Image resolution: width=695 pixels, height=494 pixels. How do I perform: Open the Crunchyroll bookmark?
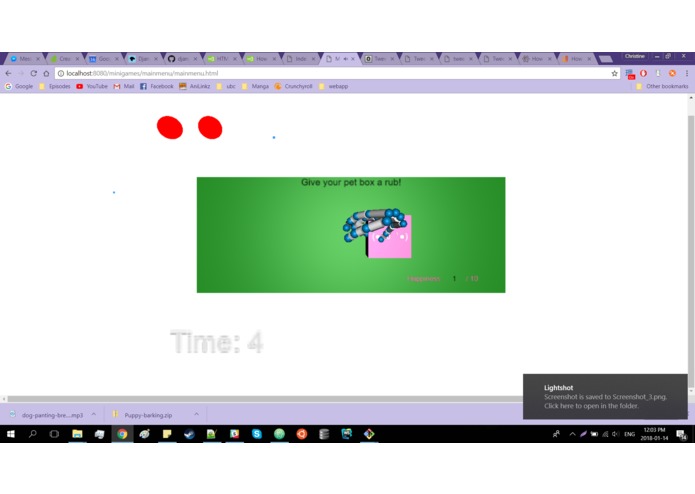tap(293, 86)
